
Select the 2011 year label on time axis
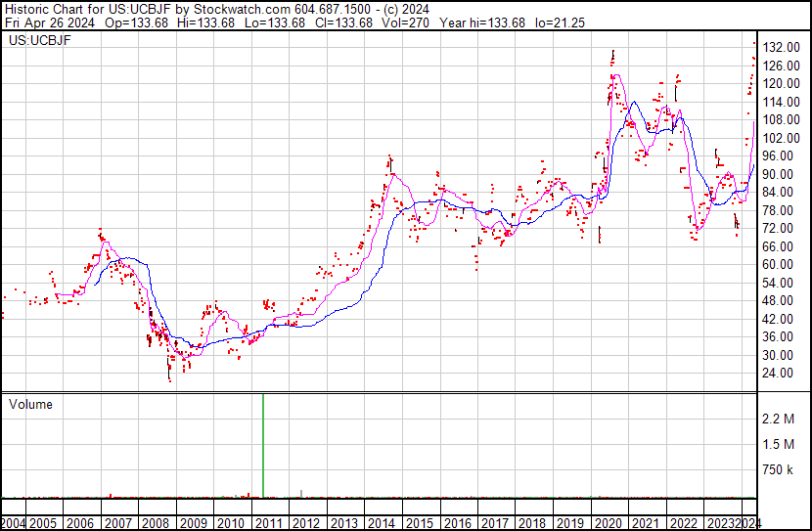click(268, 523)
